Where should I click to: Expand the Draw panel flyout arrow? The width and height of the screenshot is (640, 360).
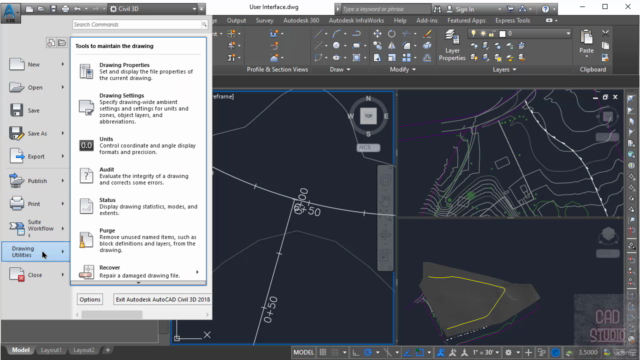tap(348, 69)
